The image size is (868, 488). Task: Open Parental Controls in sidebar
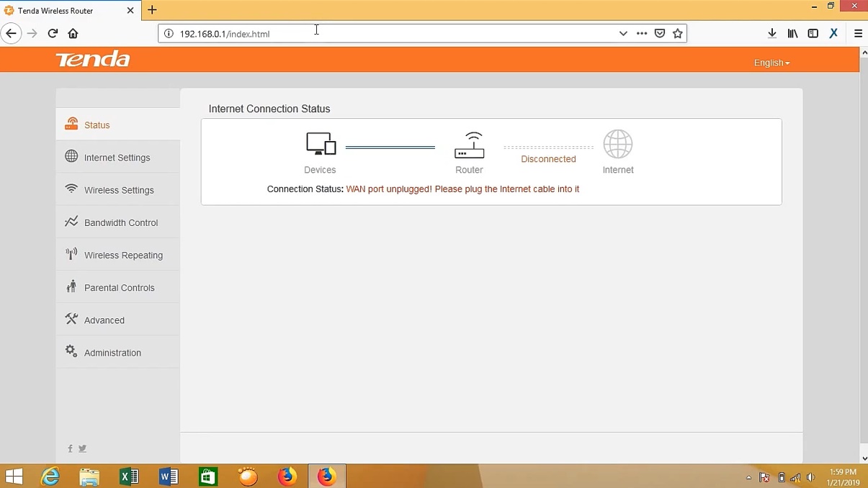click(x=117, y=286)
